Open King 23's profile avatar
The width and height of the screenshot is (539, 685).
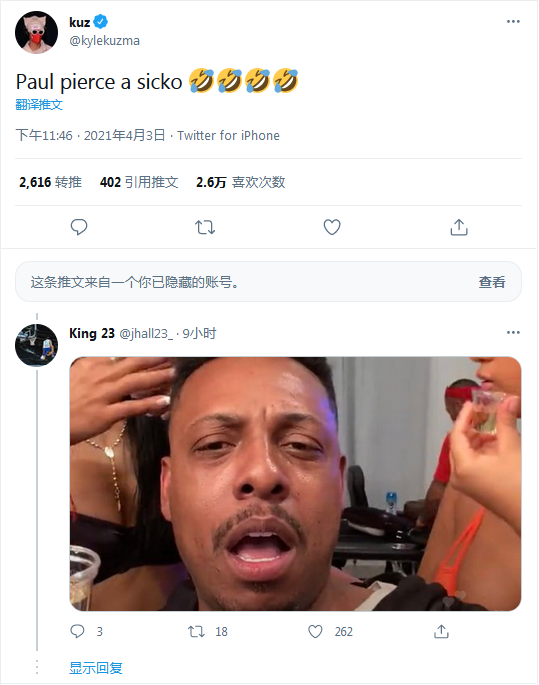pyautogui.click(x=36, y=345)
